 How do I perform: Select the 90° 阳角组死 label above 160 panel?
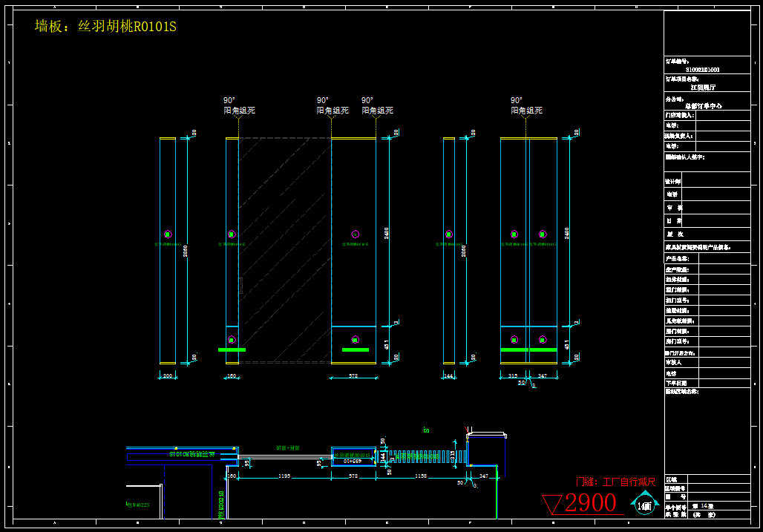pos(239,105)
